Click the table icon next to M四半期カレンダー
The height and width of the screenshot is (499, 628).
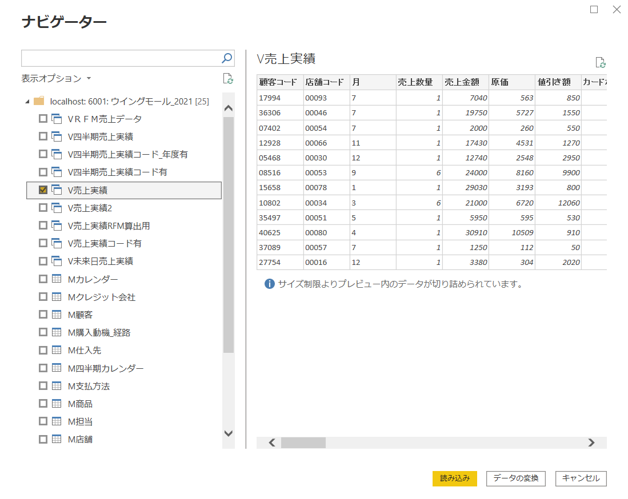coord(57,368)
